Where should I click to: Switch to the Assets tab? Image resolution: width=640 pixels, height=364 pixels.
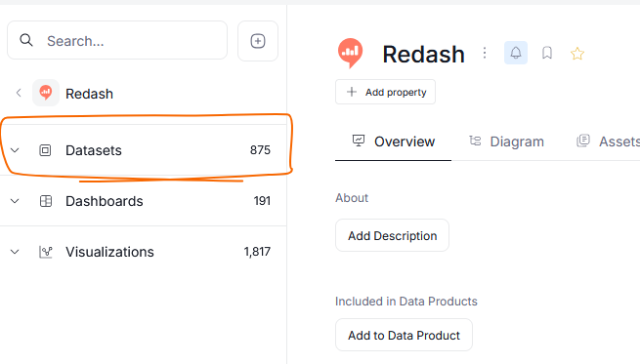[x=608, y=142]
